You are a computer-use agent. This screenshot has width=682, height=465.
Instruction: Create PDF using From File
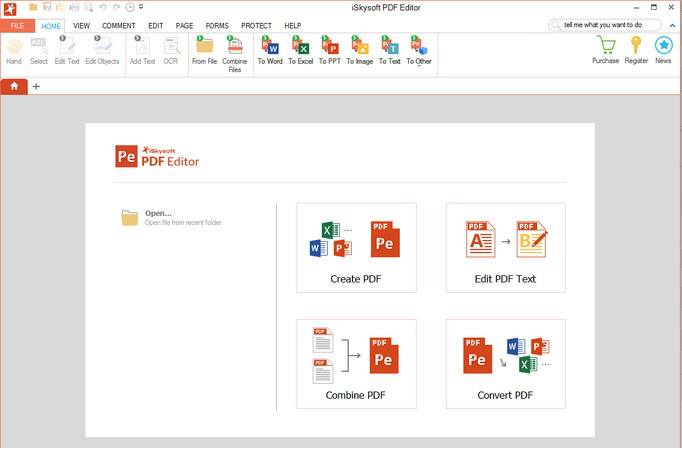[204, 51]
